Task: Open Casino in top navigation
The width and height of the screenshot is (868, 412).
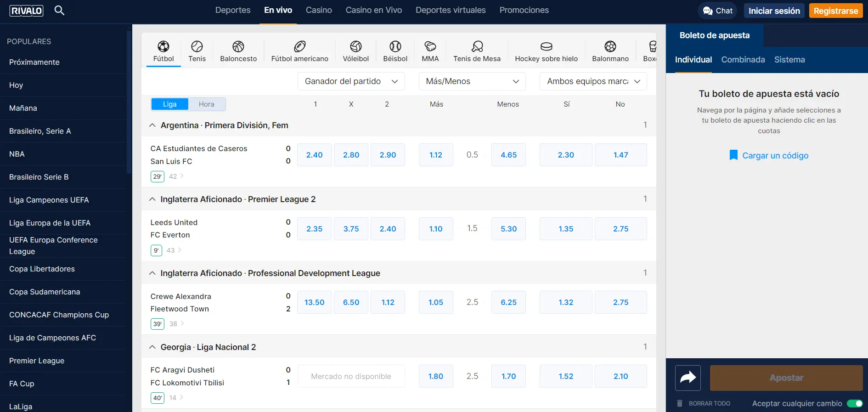Action: (x=319, y=10)
